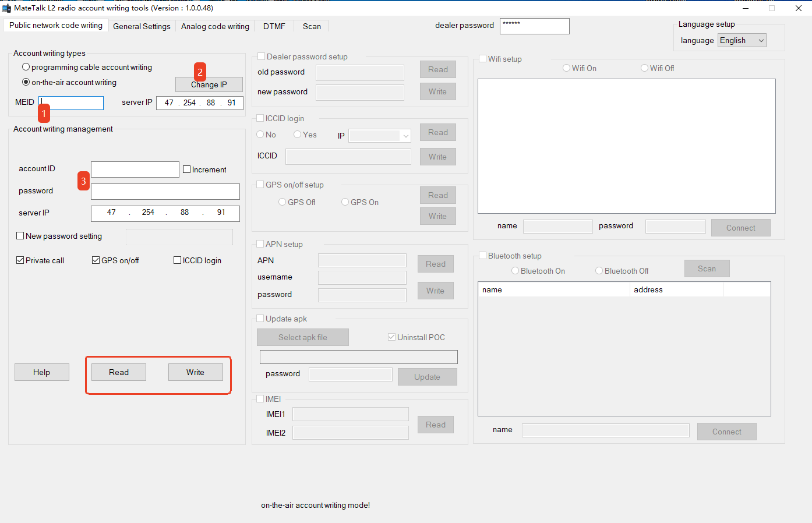Uncheck the Private call checkbox
The width and height of the screenshot is (812, 523).
click(x=19, y=260)
